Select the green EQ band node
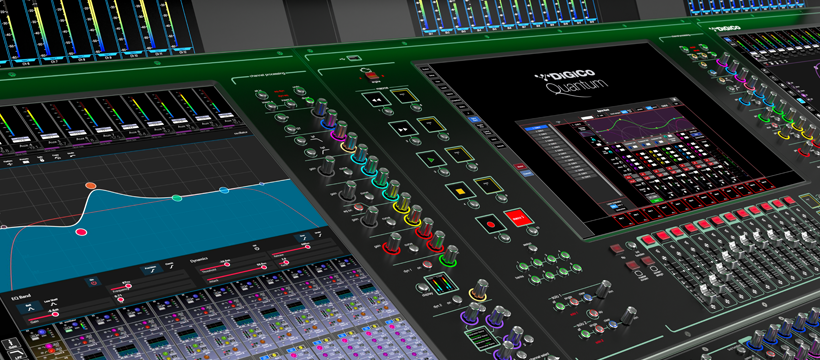This screenshot has width=820, height=360. click(x=177, y=198)
